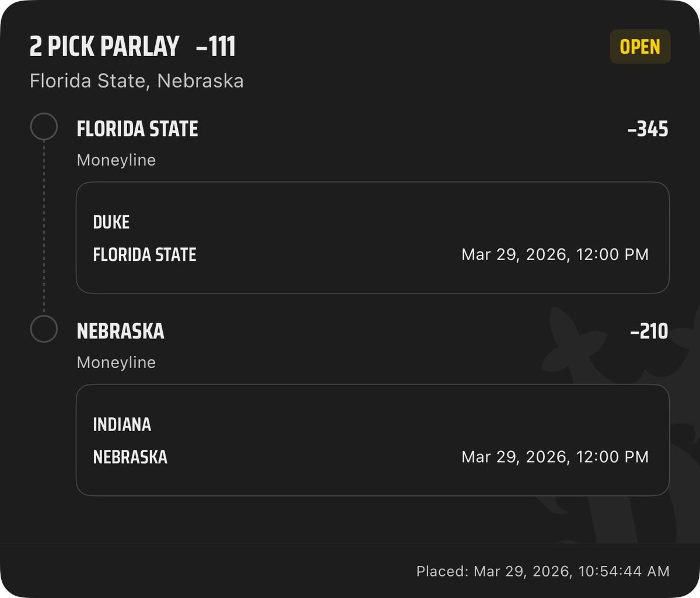This screenshot has width=700, height=598.
Task: Click the DUKE team name
Action: (x=111, y=222)
